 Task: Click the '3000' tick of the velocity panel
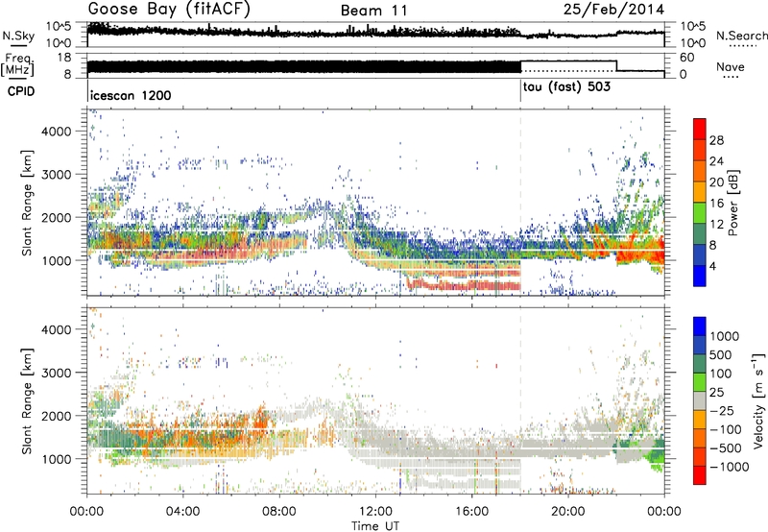(x=56, y=373)
